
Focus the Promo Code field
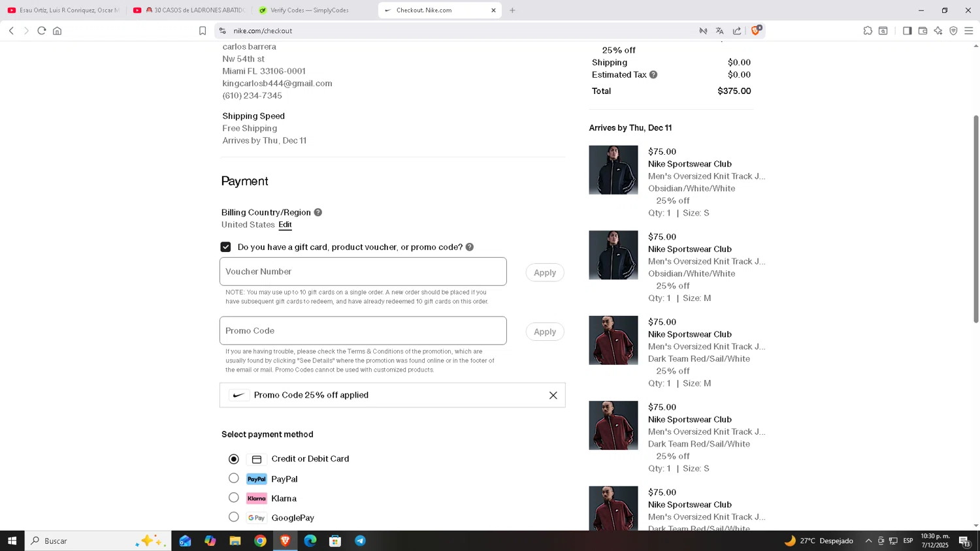[363, 331]
